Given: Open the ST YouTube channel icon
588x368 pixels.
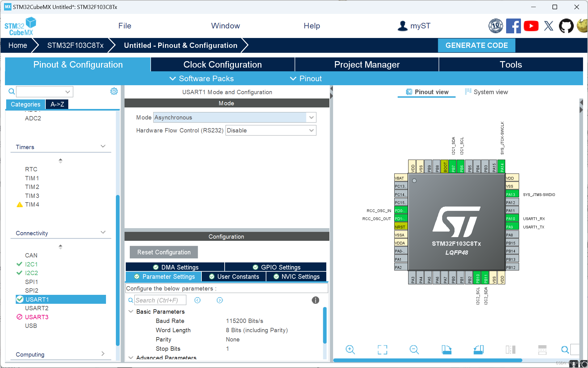Looking at the screenshot, I should click(x=531, y=26).
